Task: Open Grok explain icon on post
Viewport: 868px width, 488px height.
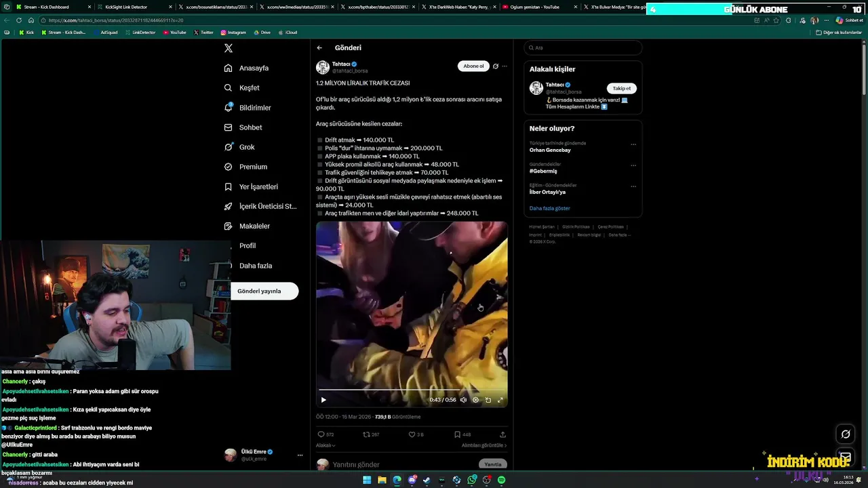Action: [496, 66]
